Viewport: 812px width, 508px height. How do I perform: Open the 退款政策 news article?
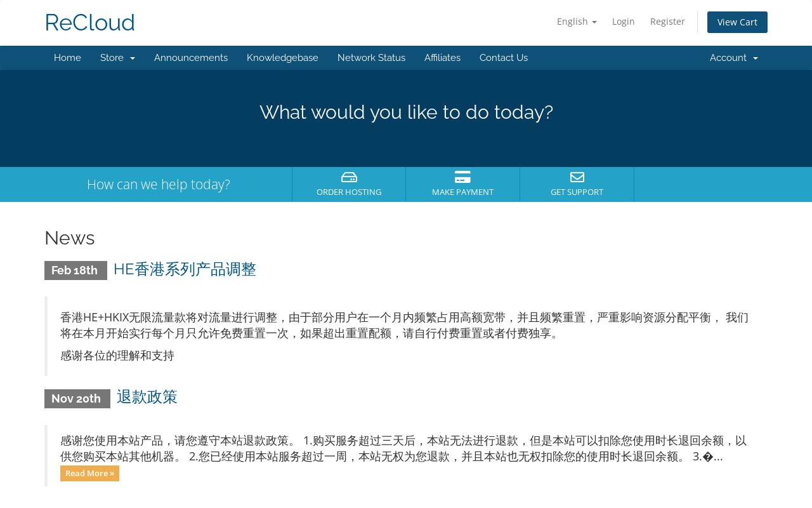(147, 397)
